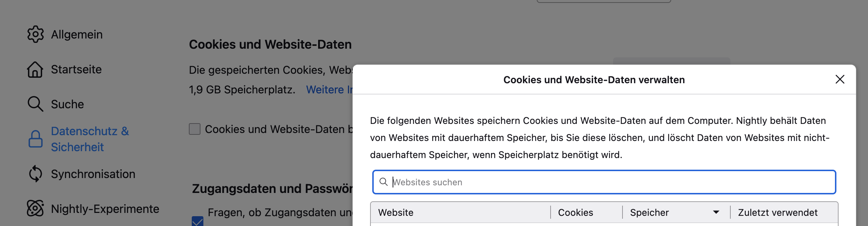
Task: Toggle the Cookies und Website-Daten checkbox
Action: 195,129
